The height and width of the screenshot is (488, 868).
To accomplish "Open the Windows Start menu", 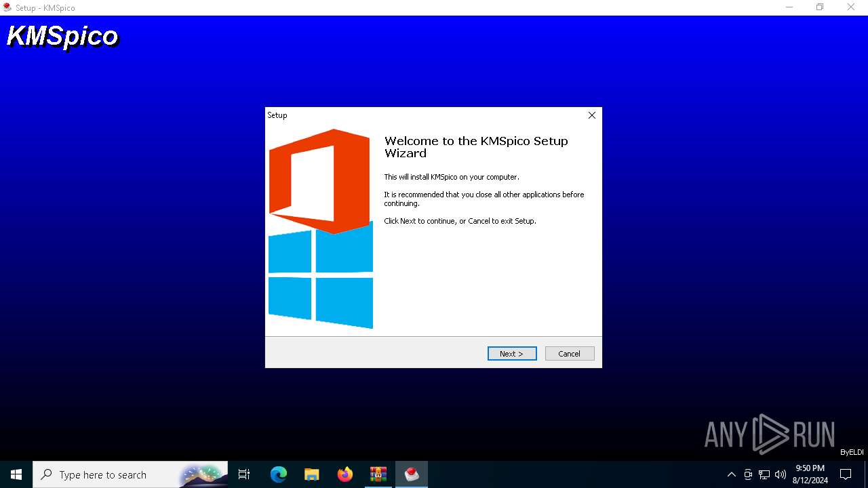I will click(16, 474).
